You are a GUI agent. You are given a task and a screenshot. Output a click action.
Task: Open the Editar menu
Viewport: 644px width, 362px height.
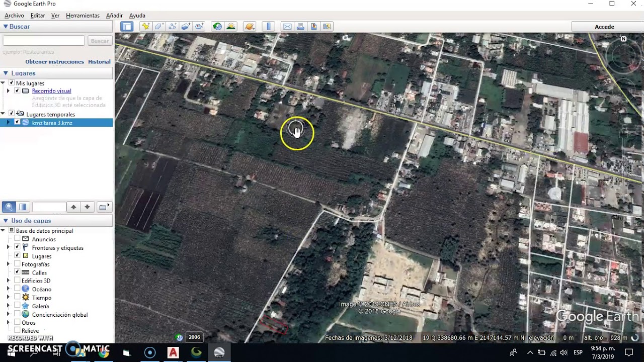point(38,16)
